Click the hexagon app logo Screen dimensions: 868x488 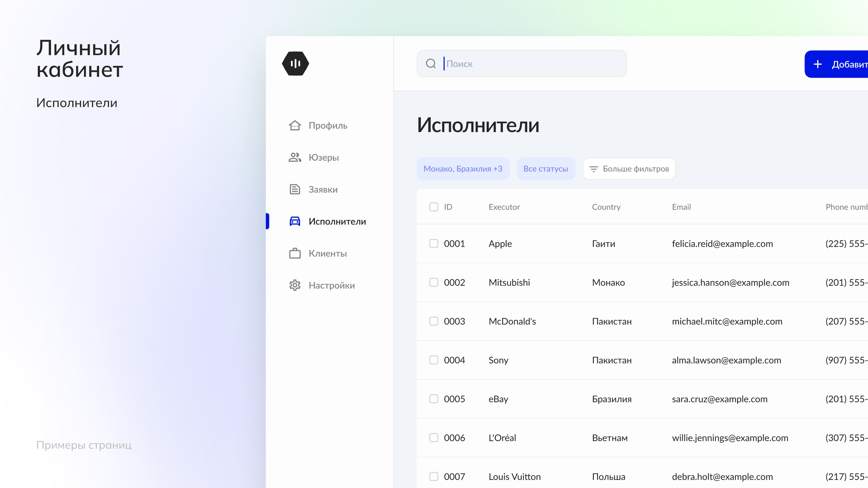coord(295,63)
